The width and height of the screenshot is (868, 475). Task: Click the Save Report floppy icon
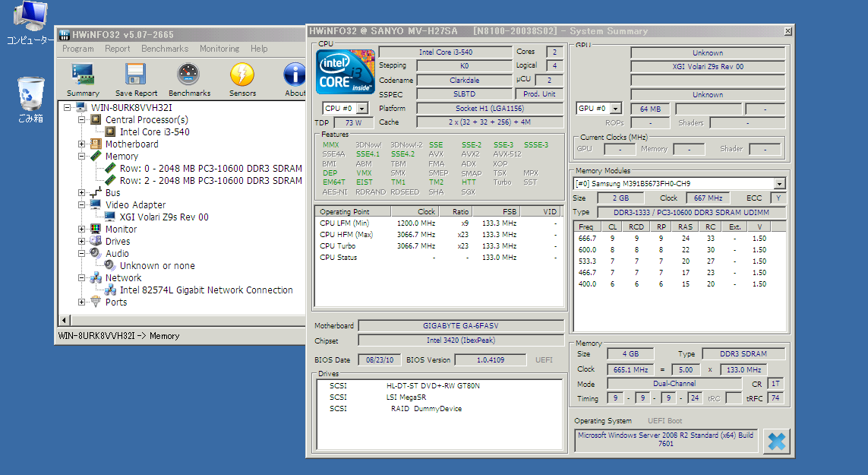(x=136, y=75)
